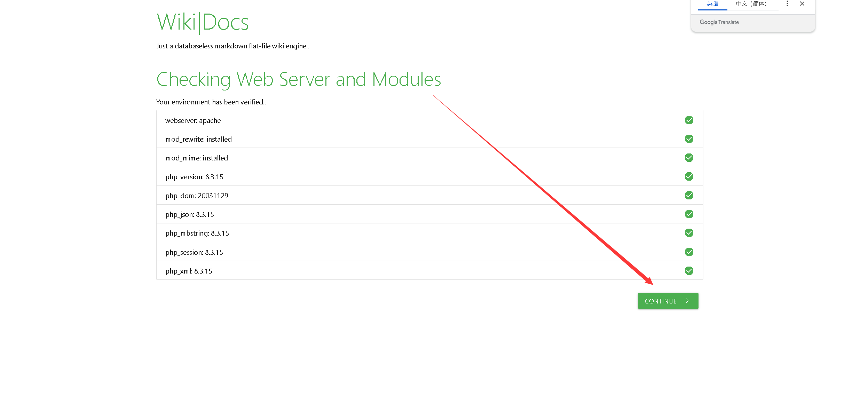
Task: Click the mod_rewrite installed check icon
Action: click(689, 139)
